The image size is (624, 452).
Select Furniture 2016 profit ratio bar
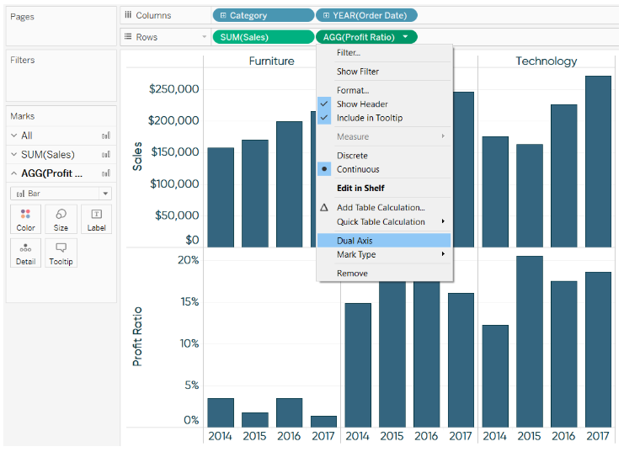pyautogui.click(x=289, y=413)
